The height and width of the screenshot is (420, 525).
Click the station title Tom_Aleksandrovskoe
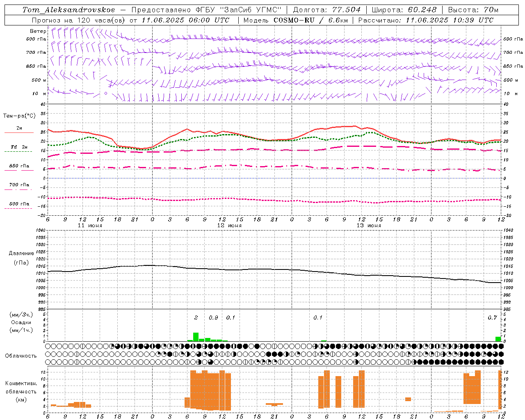tap(69, 10)
